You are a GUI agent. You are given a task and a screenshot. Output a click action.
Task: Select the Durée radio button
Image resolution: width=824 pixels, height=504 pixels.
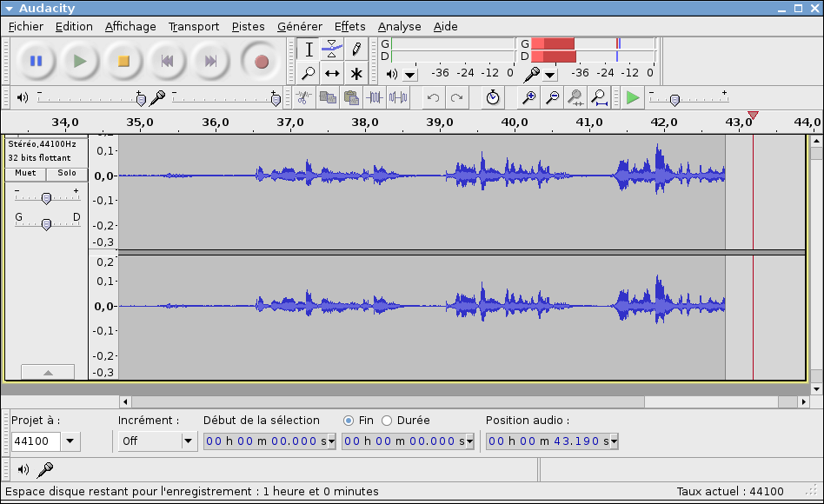387,421
